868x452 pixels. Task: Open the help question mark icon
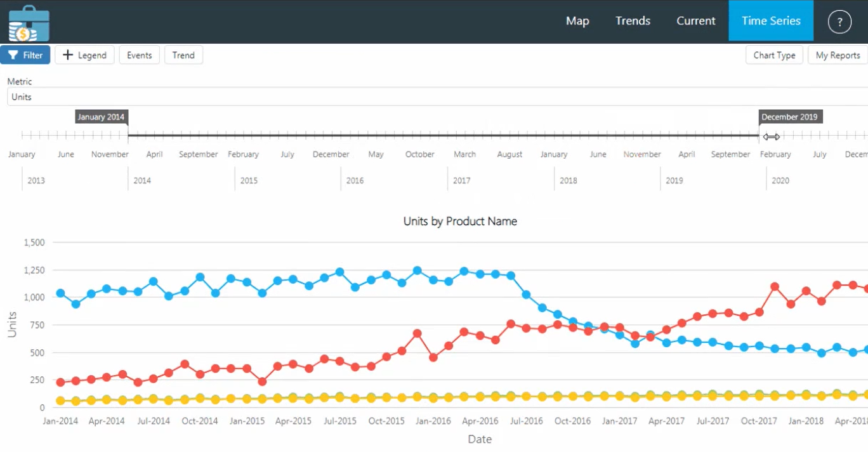click(x=839, y=22)
